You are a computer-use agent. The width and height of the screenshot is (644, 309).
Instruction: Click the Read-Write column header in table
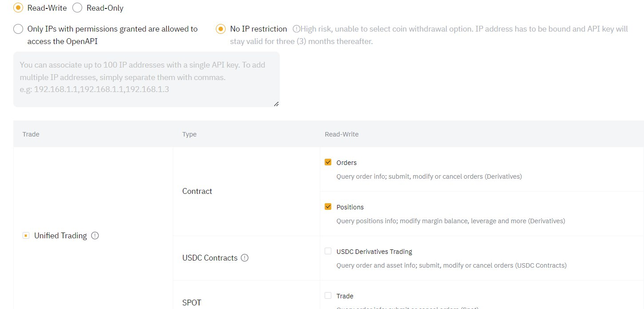pyautogui.click(x=342, y=134)
